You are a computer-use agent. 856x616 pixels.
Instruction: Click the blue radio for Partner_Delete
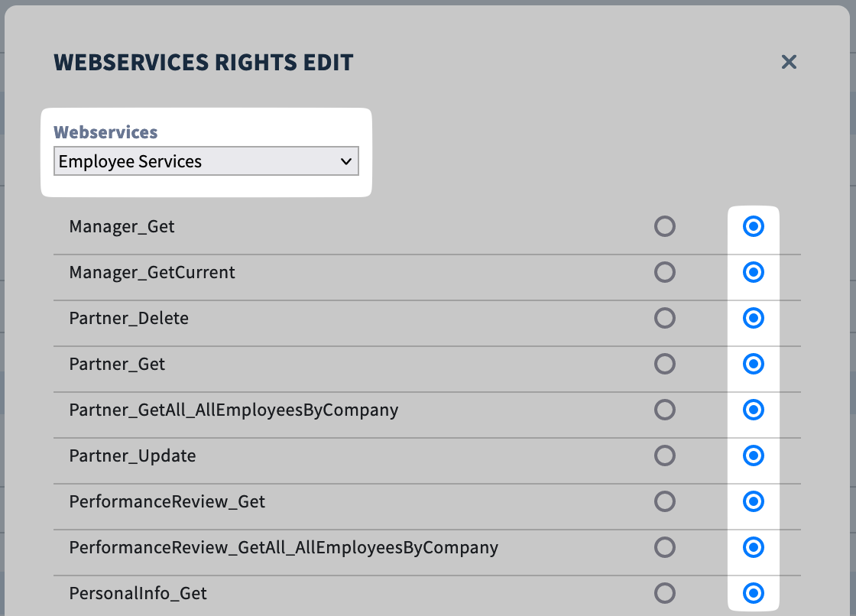point(754,318)
